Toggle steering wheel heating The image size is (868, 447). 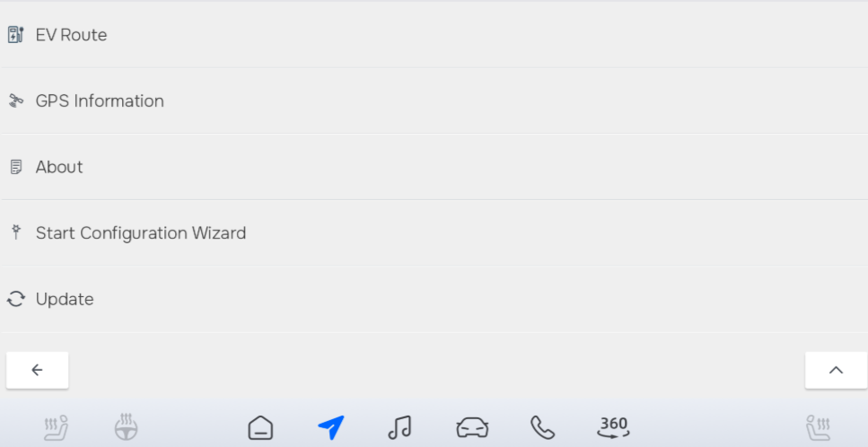127,427
